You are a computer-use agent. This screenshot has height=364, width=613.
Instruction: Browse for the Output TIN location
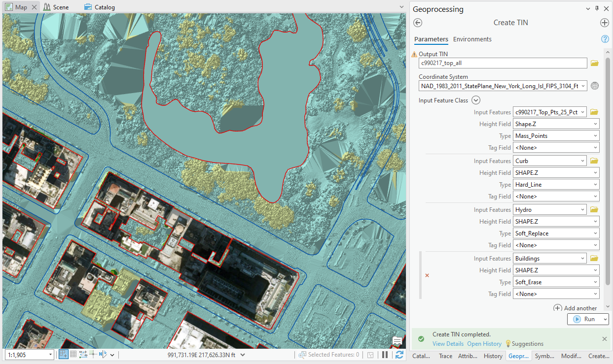pyautogui.click(x=594, y=63)
